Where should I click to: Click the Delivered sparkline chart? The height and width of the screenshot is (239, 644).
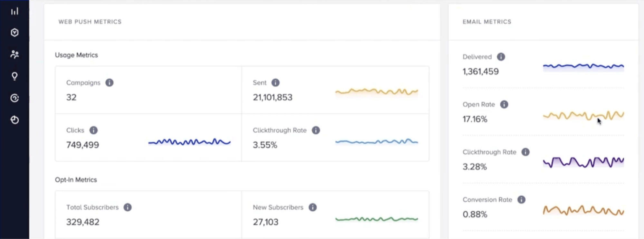[583, 67]
